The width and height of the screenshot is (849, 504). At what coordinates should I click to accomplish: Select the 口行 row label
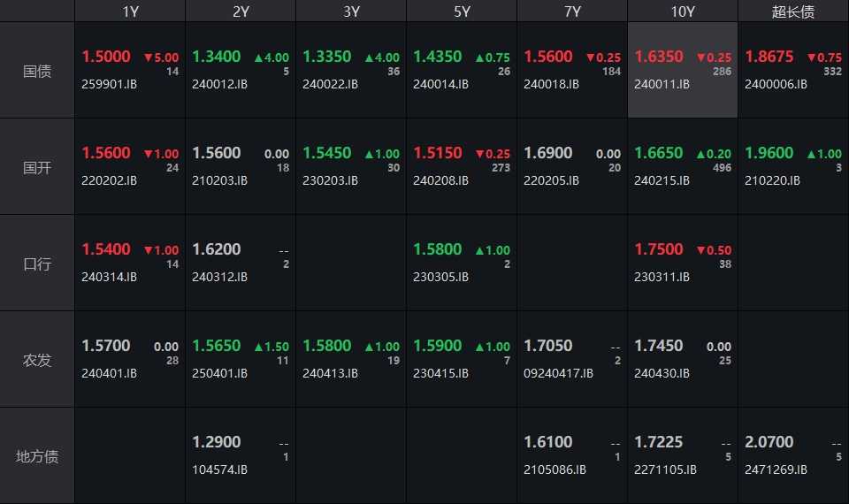37,263
